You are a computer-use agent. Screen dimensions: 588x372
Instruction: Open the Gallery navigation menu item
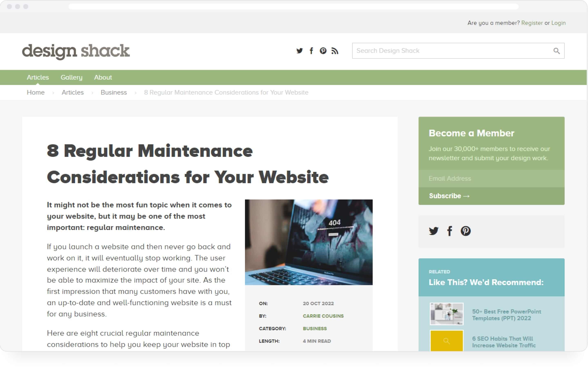coord(71,77)
